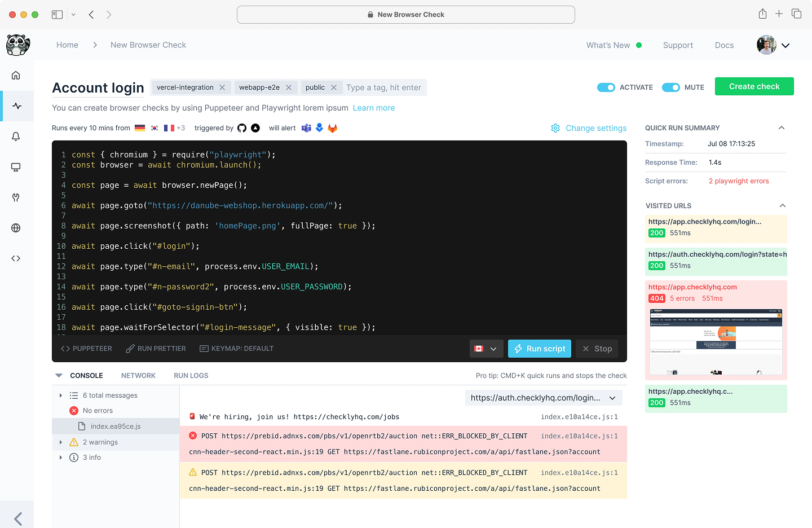Toggle the MUTE switch
The image size is (812, 528).
[671, 87]
